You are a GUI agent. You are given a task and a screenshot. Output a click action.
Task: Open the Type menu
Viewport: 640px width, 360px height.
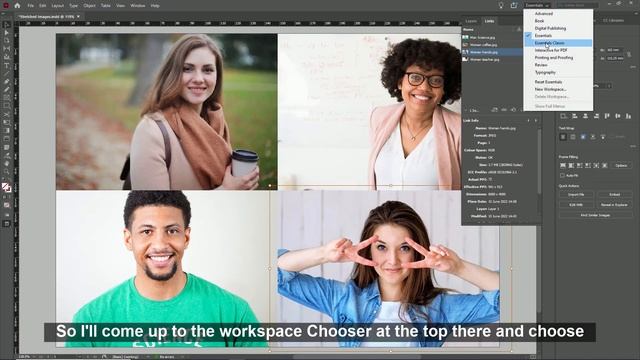pos(73,6)
